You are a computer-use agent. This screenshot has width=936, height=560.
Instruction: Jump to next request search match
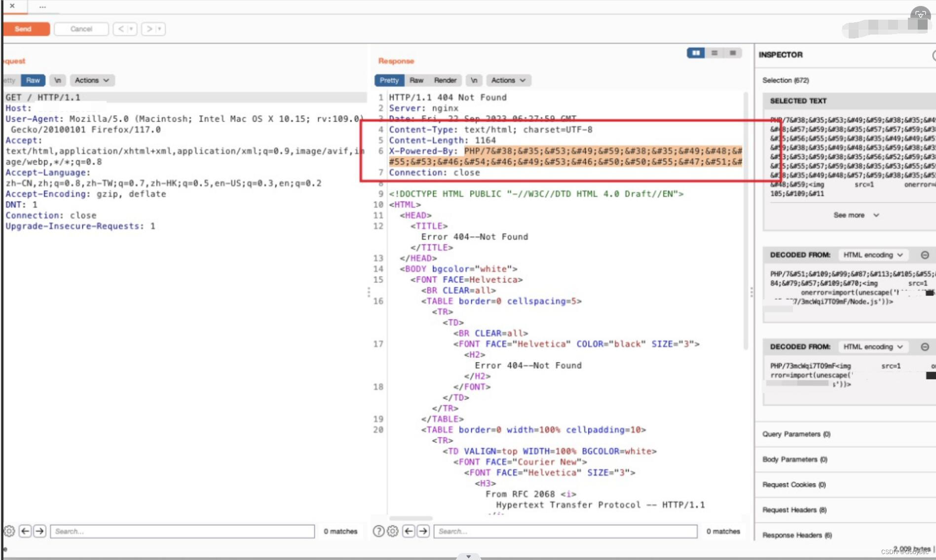pyautogui.click(x=40, y=531)
